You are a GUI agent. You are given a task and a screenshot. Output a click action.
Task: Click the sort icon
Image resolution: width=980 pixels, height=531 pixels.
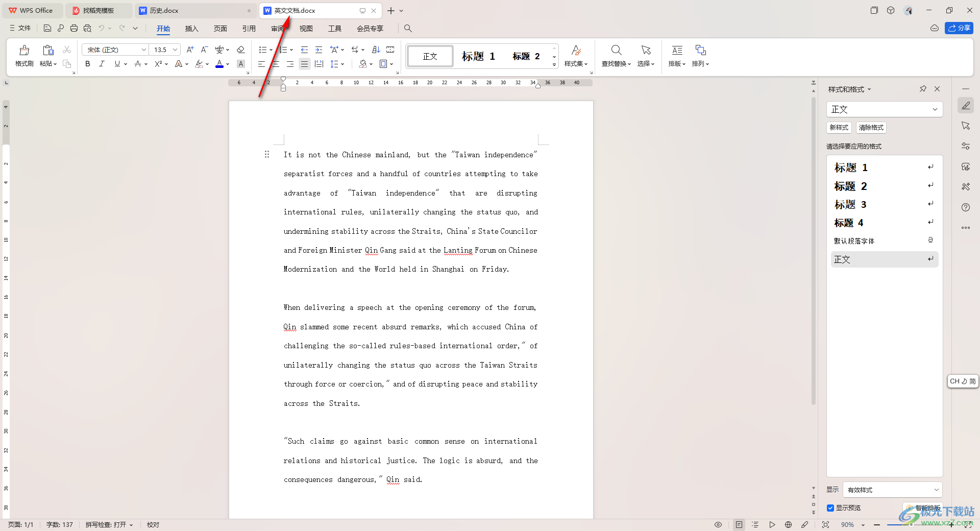coord(376,50)
